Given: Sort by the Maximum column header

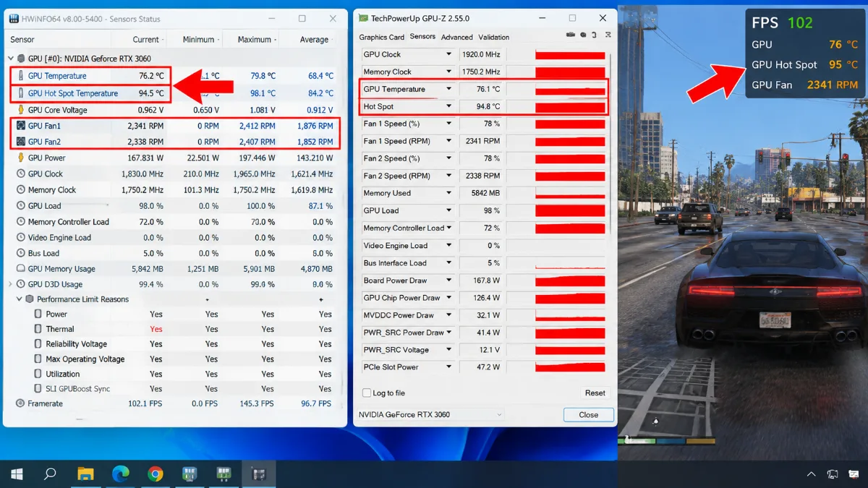Looking at the screenshot, I should [255, 40].
